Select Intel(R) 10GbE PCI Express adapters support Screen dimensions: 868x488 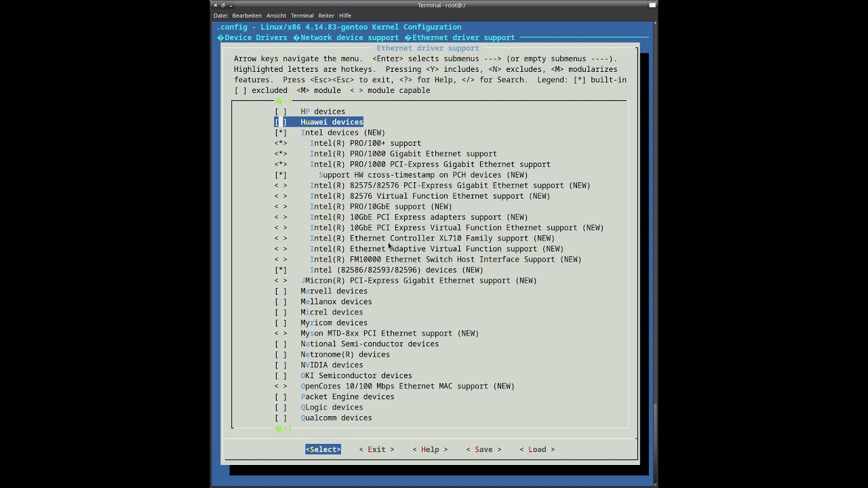pos(419,217)
